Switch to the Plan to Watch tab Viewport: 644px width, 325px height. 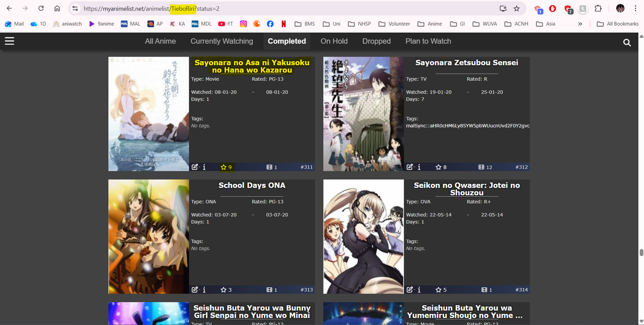pos(428,41)
